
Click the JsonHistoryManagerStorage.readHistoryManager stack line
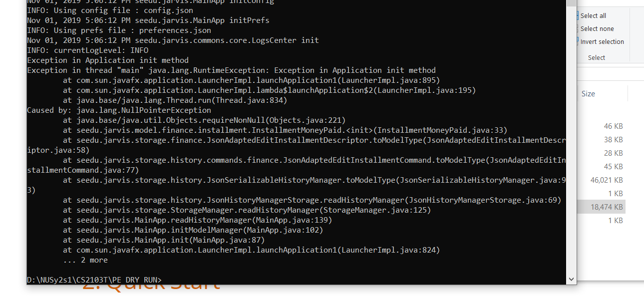(313, 200)
